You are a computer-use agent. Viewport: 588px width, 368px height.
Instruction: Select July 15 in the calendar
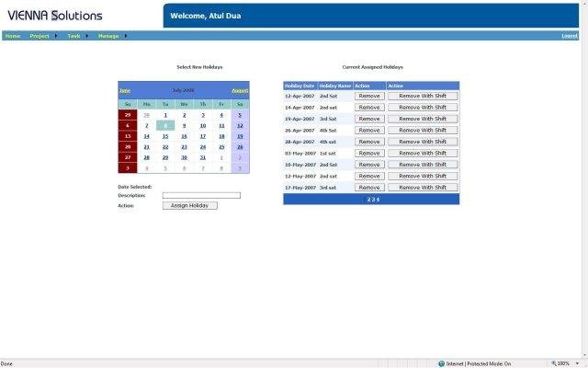[165, 136]
